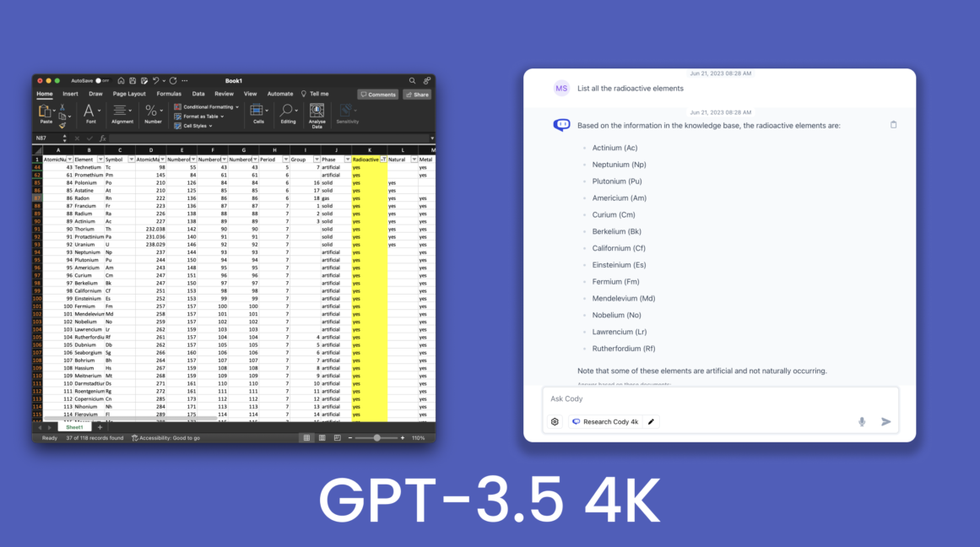980x547 pixels.
Task: Open the Phase column filter dropdown
Action: pos(348,160)
